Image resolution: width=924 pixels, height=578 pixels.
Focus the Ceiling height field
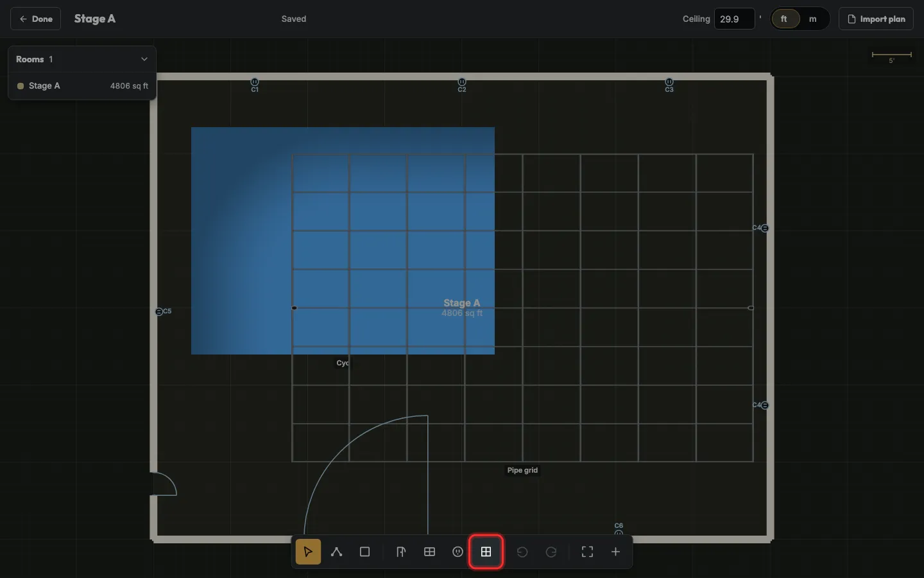click(734, 19)
